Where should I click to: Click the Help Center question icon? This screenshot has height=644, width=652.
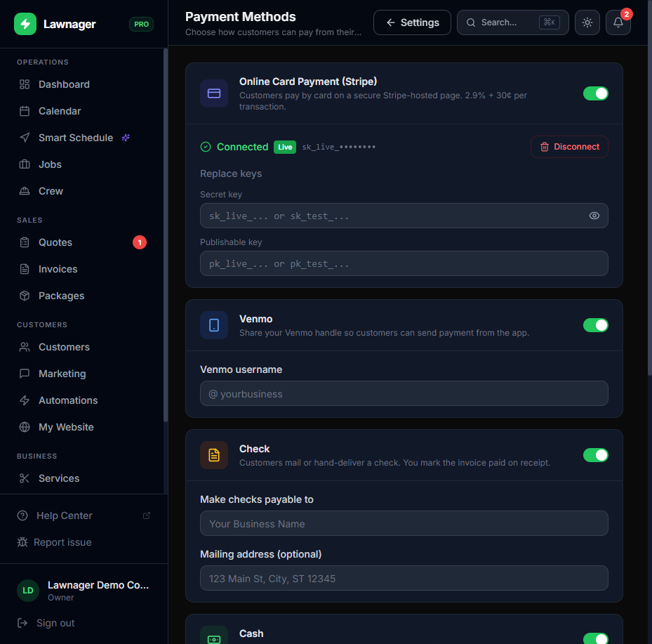[22, 516]
